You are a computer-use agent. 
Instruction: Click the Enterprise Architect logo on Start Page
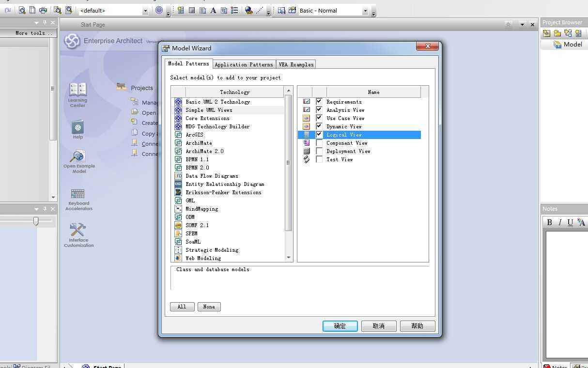[x=72, y=41]
